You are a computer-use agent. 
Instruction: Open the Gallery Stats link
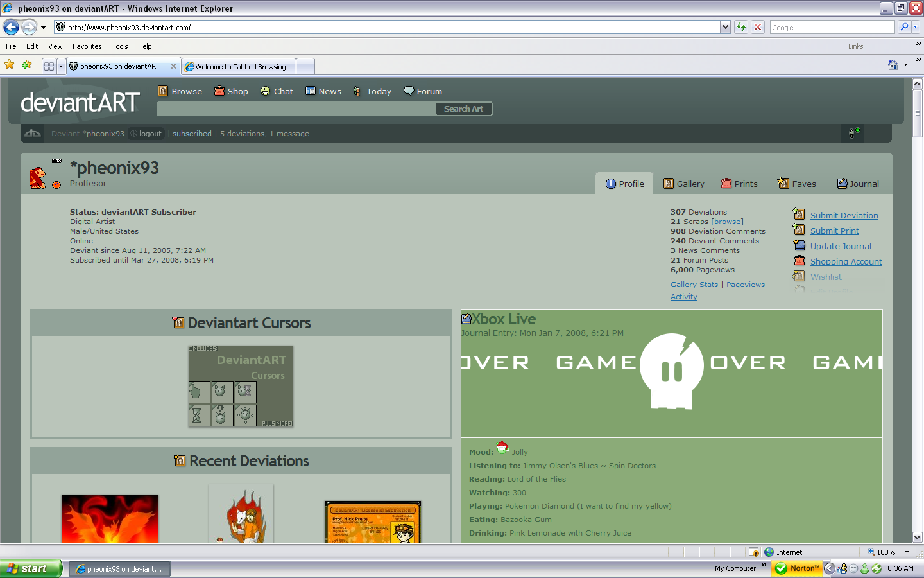click(694, 285)
